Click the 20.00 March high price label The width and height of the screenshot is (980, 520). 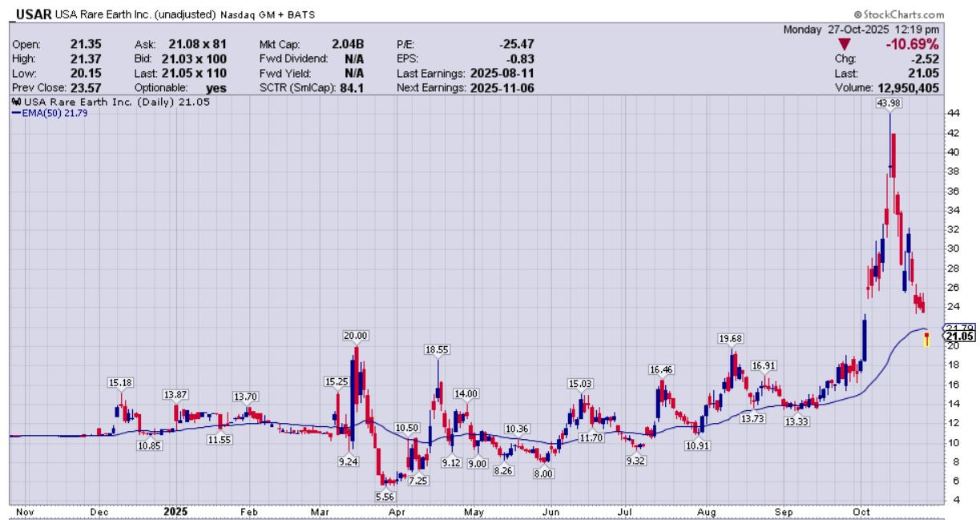point(355,335)
